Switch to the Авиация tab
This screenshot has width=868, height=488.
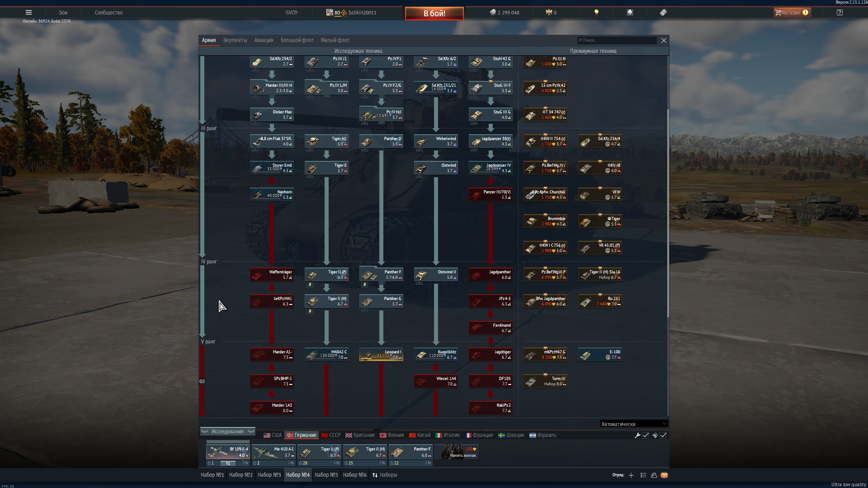264,40
